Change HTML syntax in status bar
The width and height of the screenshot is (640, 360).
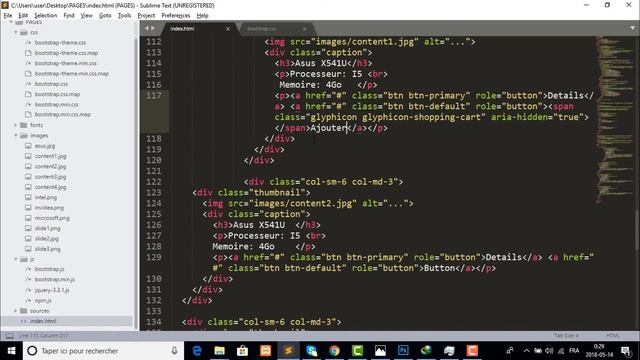[613, 336]
